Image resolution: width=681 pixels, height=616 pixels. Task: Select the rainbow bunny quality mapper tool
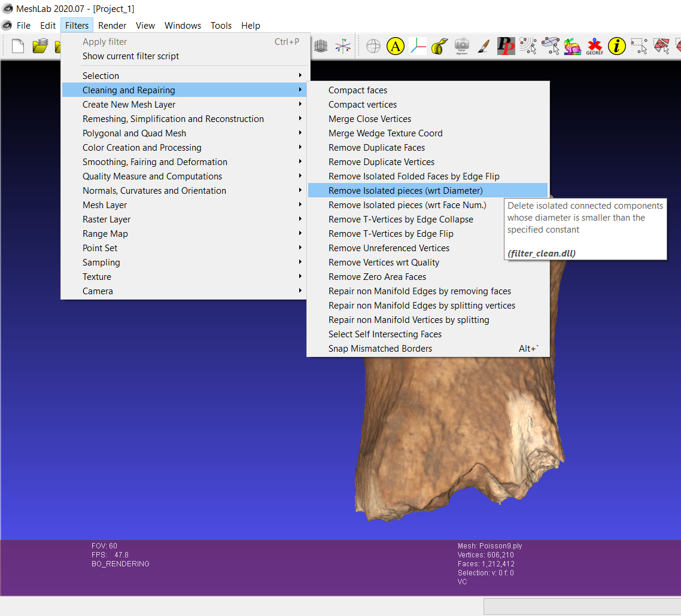pos(573,46)
